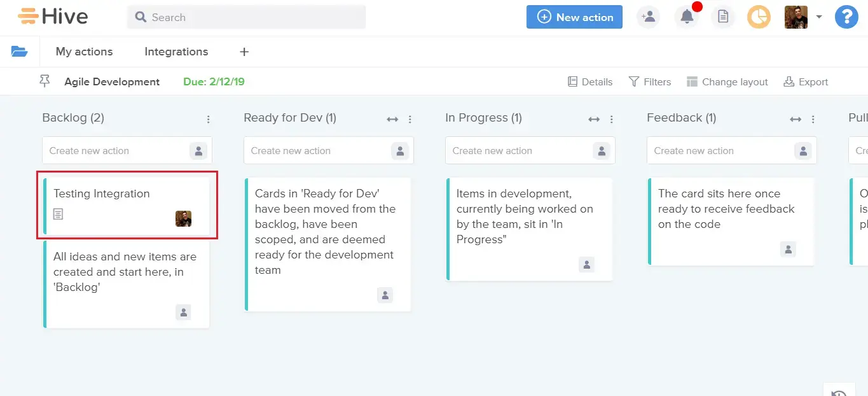
Task: Open the Filters option
Action: point(650,81)
